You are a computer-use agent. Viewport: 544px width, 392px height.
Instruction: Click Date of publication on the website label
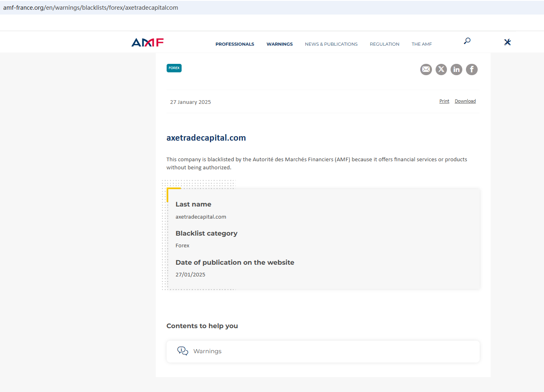pyautogui.click(x=235, y=263)
